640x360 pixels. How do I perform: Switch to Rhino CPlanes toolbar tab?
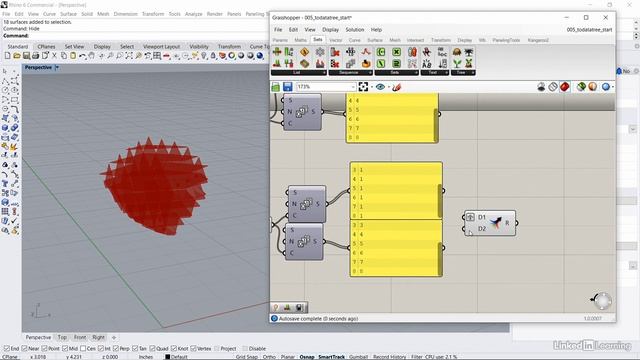click(x=46, y=47)
